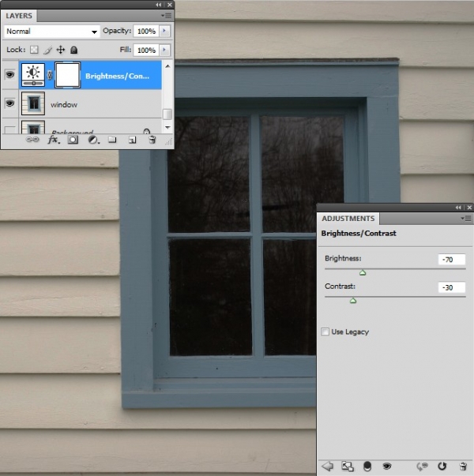Click the Opacity percentage field
This screenshot has height=476, width=474.
(x=146, y=31)
